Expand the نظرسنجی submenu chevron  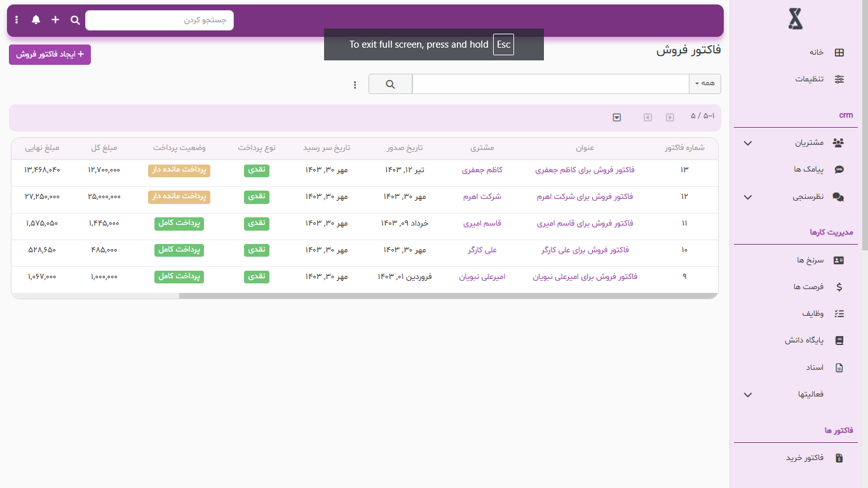(x=748, y=198)
